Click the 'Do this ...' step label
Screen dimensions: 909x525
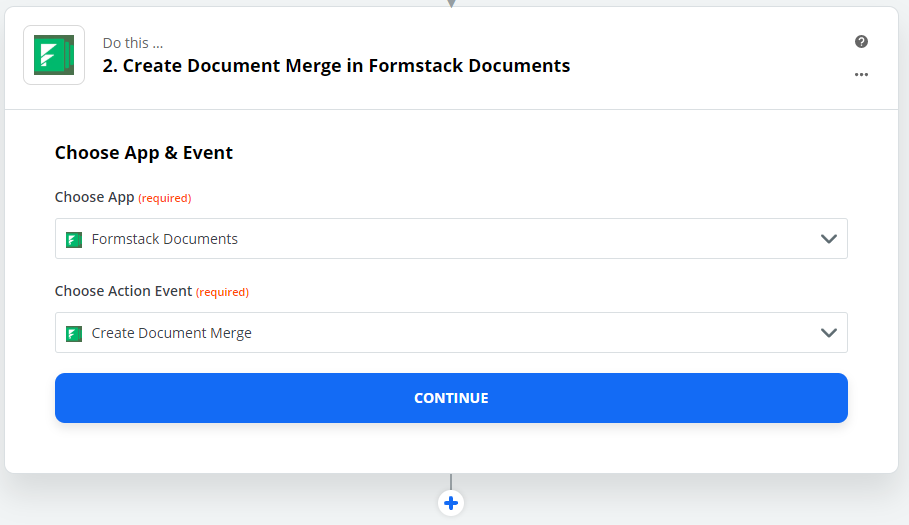point(133,43)
